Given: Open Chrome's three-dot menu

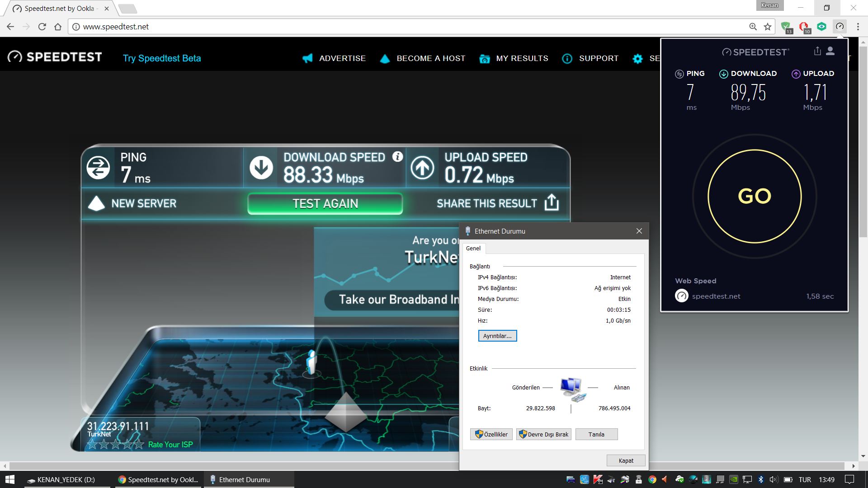Looking at the screenshot, I should (x=858, y=27).
